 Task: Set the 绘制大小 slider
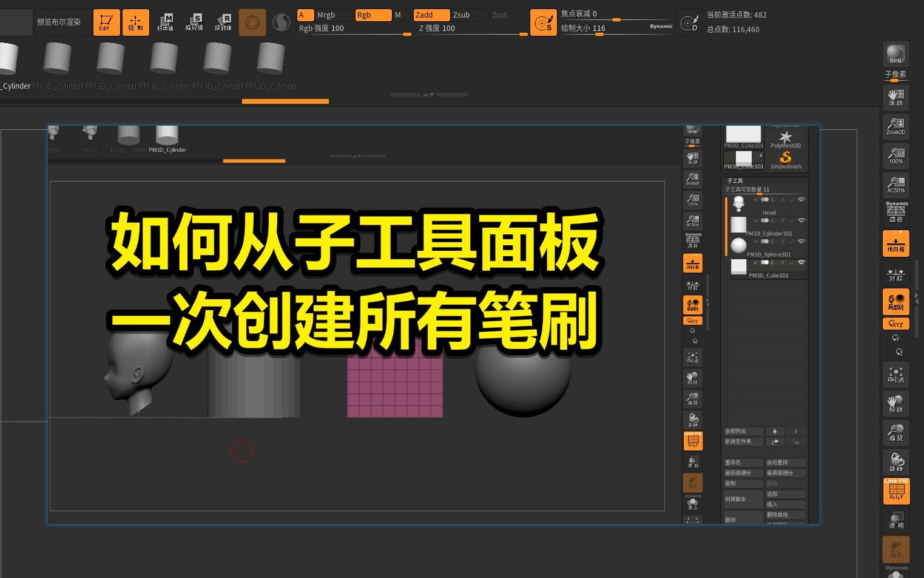click(616, 29)
